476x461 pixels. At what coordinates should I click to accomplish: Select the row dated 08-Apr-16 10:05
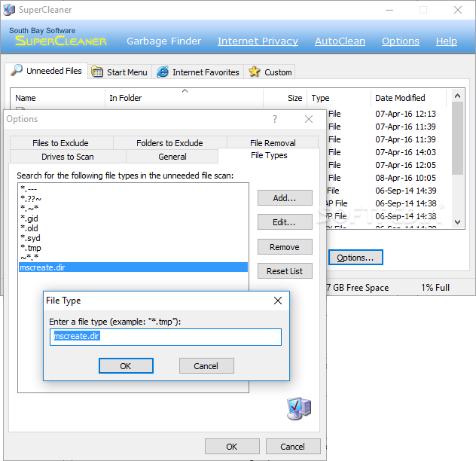pyautogui.click(x=389, y=178)
